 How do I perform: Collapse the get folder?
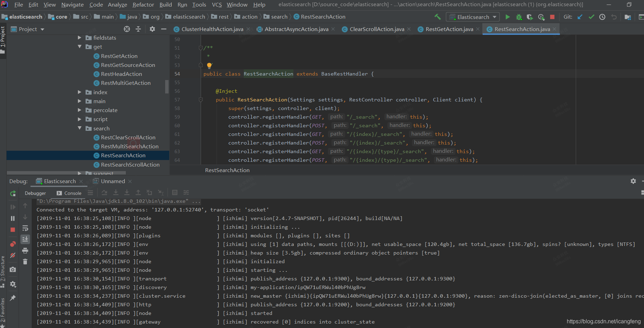[x=80, y=47]
